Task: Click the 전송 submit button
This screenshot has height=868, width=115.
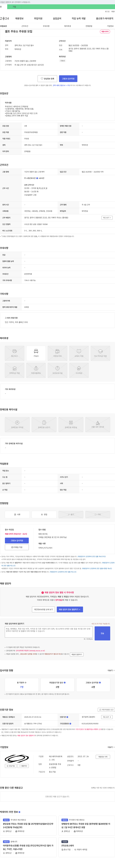Action: click(102, 633)
